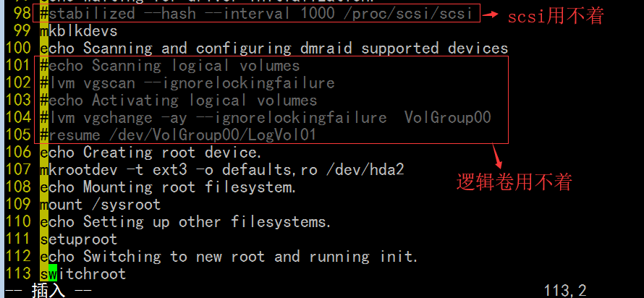
Task: Click the 'scsi用不着' red annotation
Action: [556, 17]
